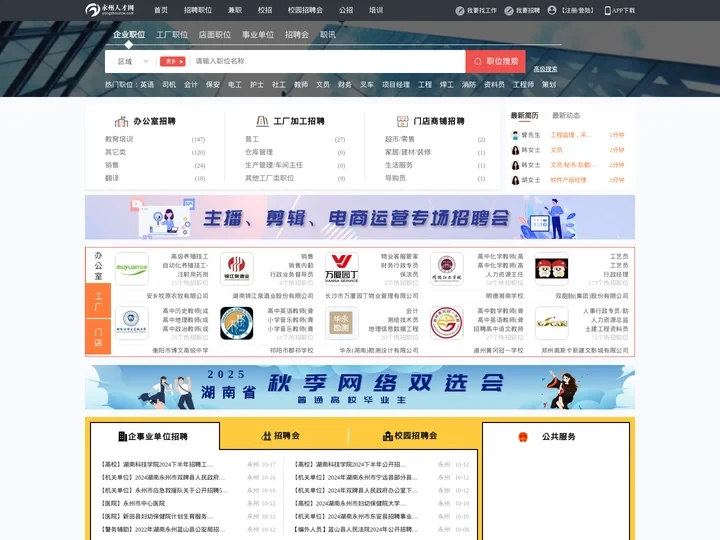Open 湖南科技学院2024下半年招聘 listing
Image resolution: width=720 pixels, height=540 pixels.
[x=157, y=465]
